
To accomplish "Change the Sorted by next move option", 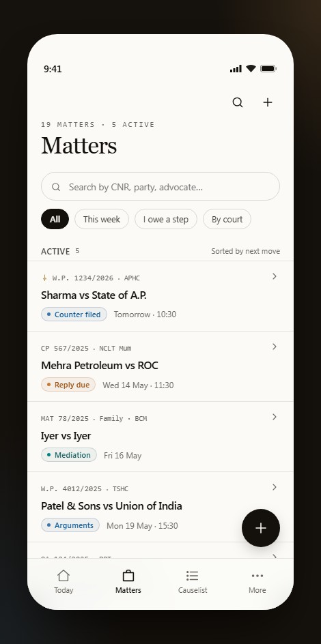I will coord(245,251).
